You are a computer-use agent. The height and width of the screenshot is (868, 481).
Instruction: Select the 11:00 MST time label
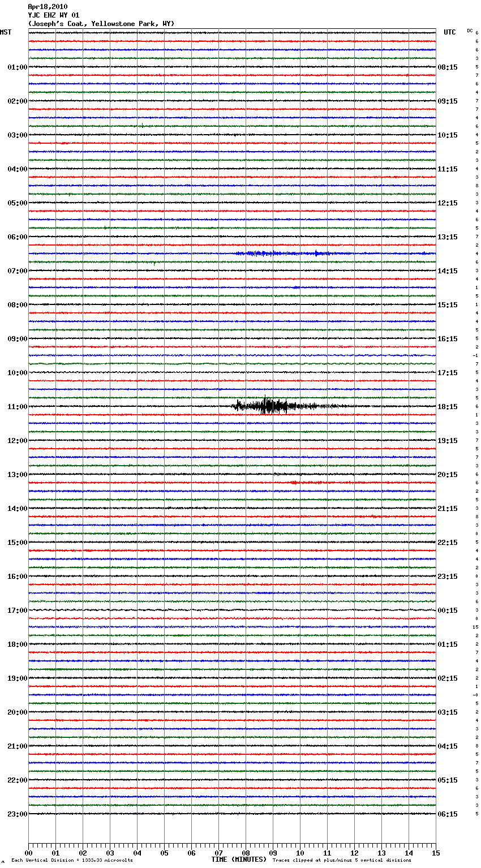click(17, 407)
